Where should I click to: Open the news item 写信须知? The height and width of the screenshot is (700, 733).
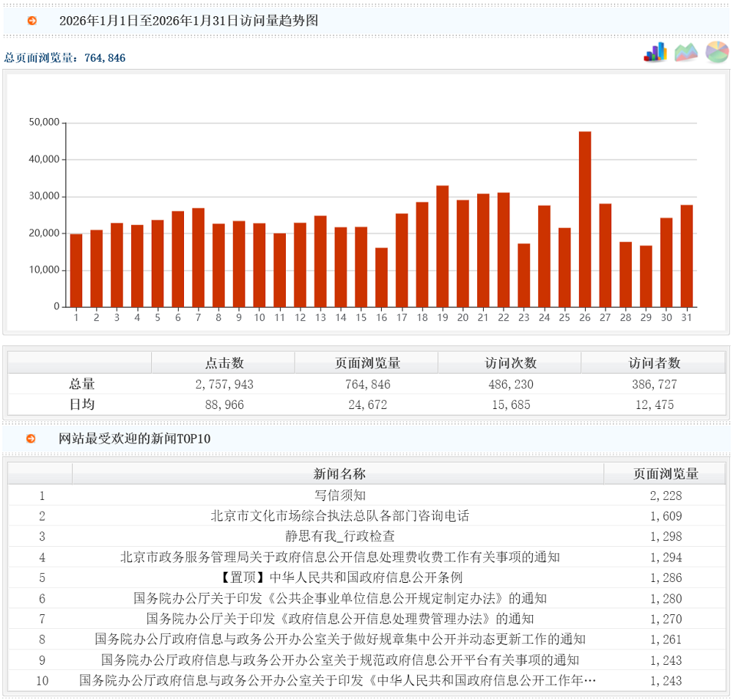(339, 495)
